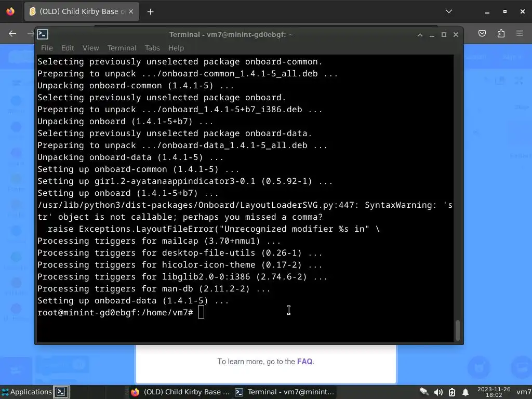Image resolution: width=532 pixels, height=399 pixels.
Task: Launch terminal from panel launcher icon
Action: coord(61,392)
